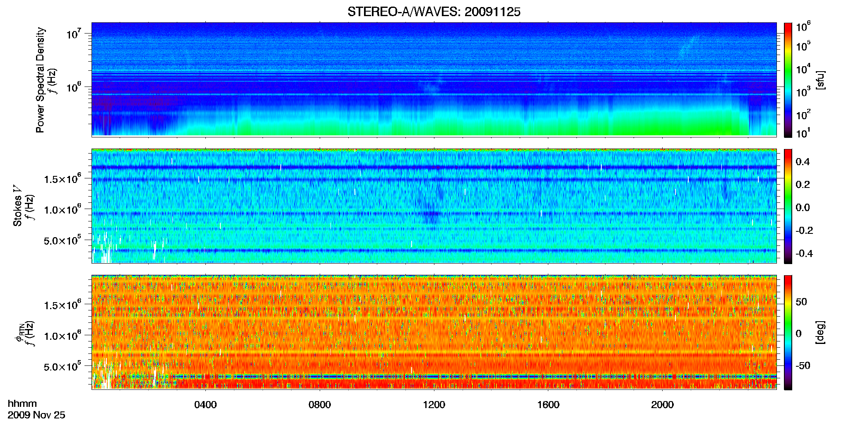Click the phi panel 1.0×10^6 tick label
Viewport: 868px width, 447px height.
tap(62, 336)
